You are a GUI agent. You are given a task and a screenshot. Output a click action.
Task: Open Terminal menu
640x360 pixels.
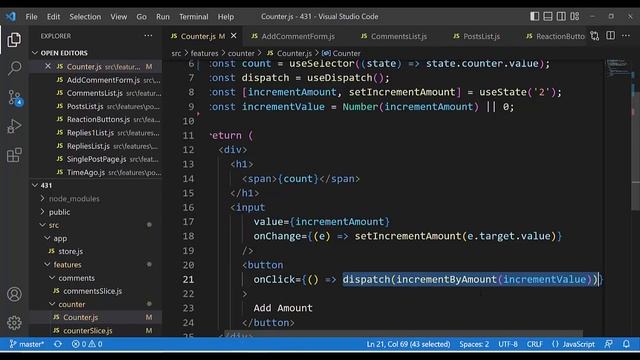point(193,17)
